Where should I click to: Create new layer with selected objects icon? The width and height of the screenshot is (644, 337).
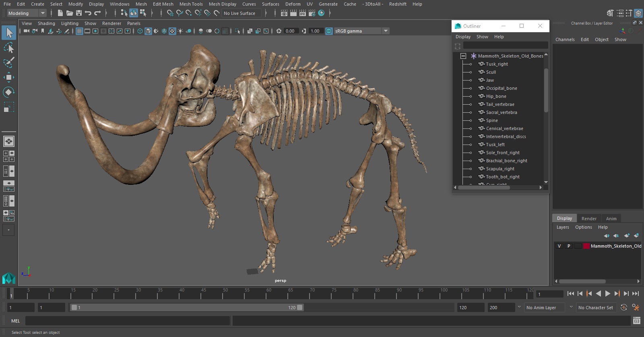click(x=636, y=236)
